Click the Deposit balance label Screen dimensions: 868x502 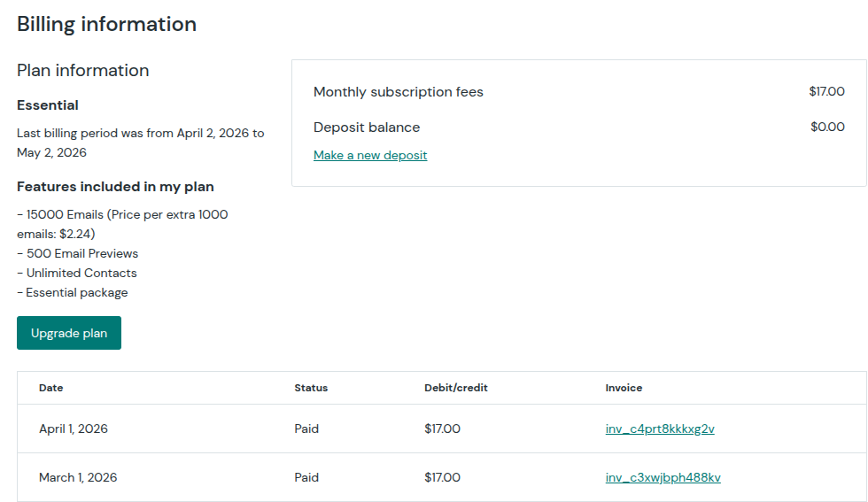click(x=367, y=127)
